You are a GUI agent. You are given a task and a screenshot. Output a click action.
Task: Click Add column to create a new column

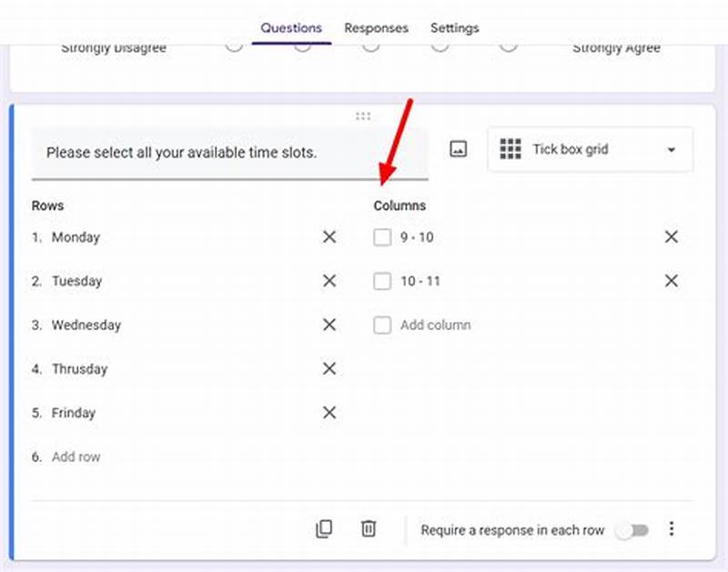point(434,325)
